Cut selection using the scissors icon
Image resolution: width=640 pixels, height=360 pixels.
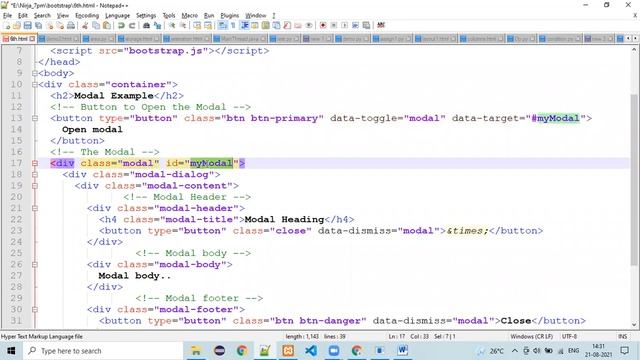point(85,25)
